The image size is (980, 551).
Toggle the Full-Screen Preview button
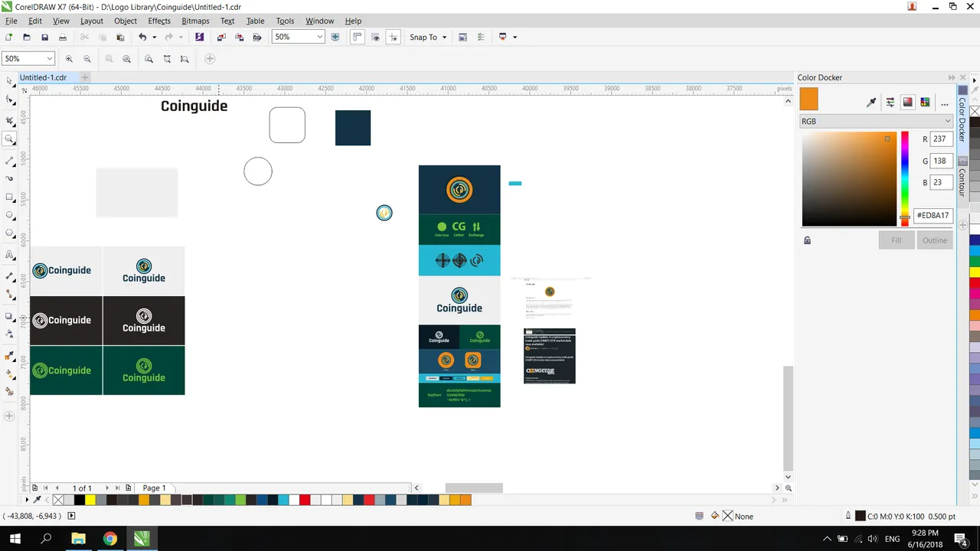(335, 37)
